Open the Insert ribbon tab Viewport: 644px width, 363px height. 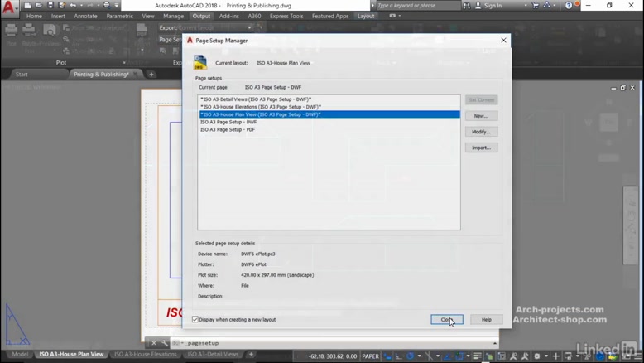(58, 16)
